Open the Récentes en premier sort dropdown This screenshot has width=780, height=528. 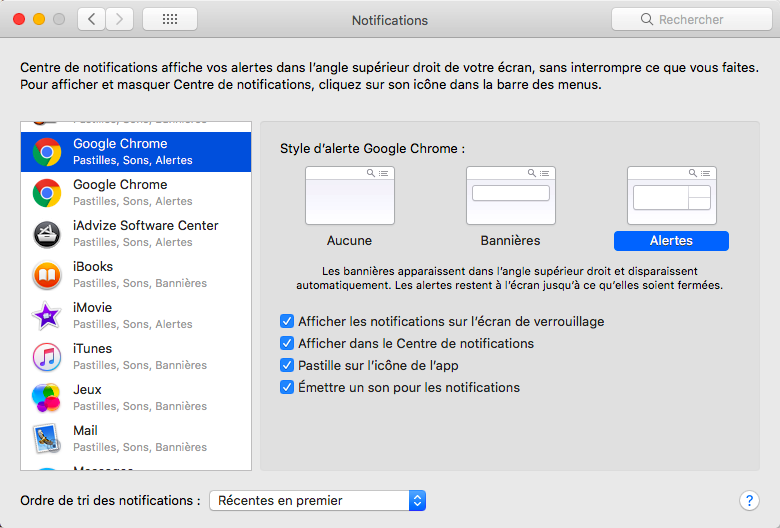317,500
